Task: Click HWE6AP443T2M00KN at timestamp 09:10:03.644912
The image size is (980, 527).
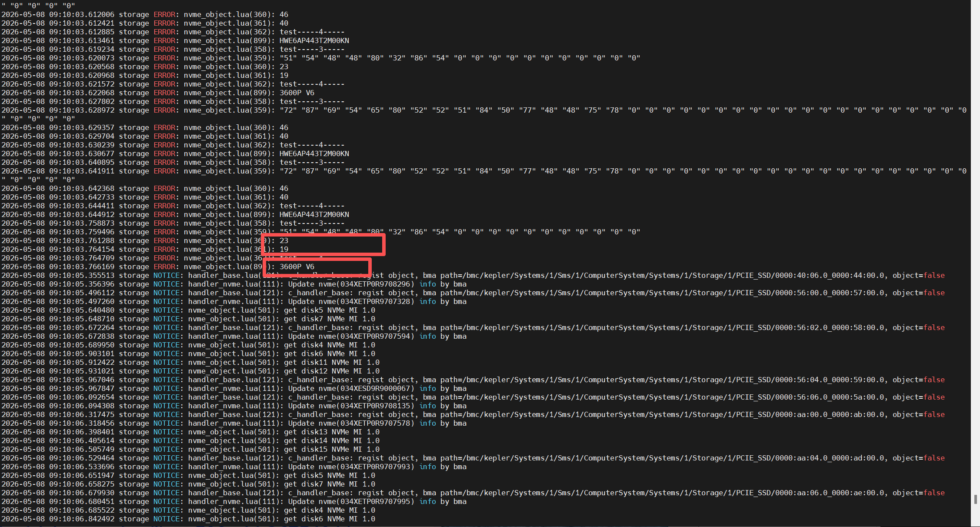Action: (x=314, y=214)
